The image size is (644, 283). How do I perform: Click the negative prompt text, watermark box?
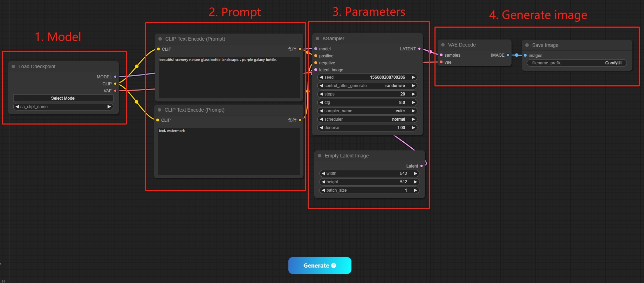coord(228,151)
